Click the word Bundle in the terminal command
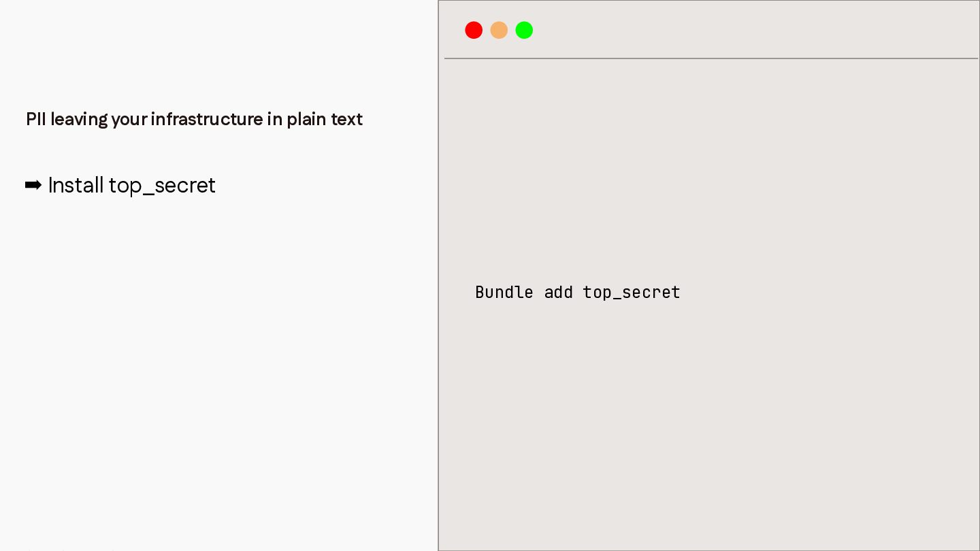Screen dimensions: 980x551 504,292
